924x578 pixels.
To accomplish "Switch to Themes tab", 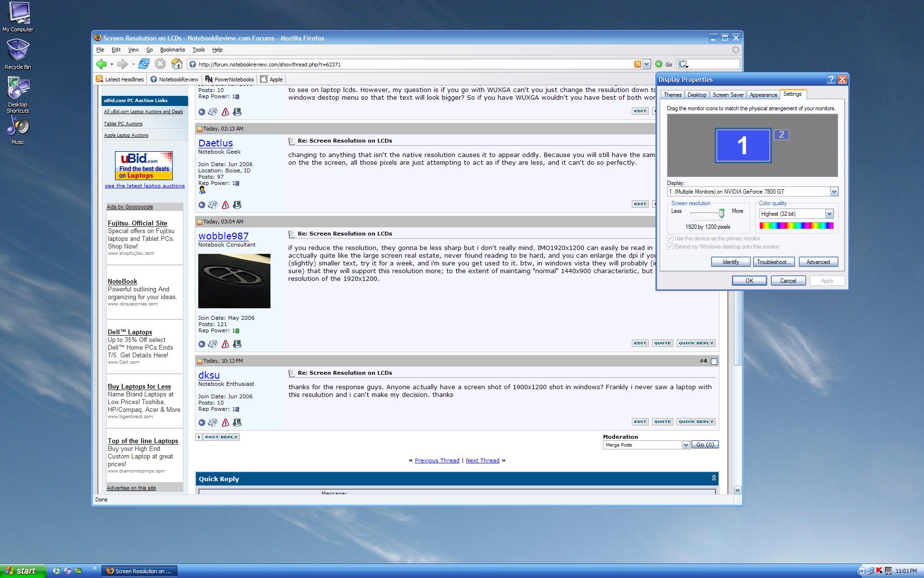I will [672, 95].
